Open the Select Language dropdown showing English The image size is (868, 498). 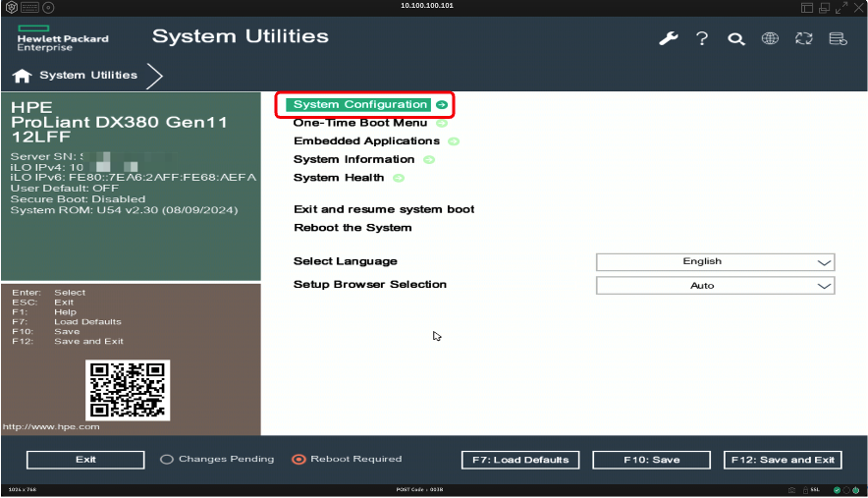click(x=715, y=262)
